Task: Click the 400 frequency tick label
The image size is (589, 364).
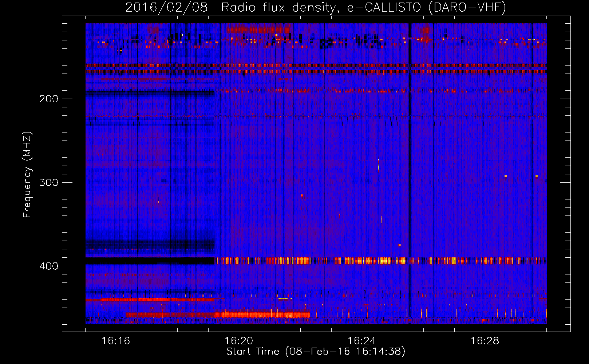Action: coord(49,266)
